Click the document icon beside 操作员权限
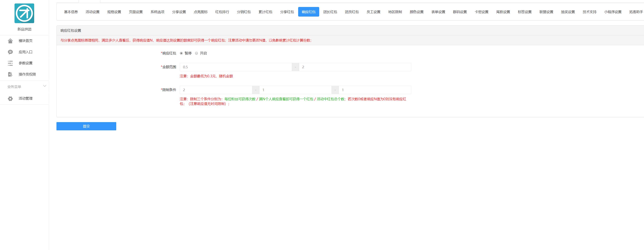This screenshot has height=250, width=644. point(10,74)
